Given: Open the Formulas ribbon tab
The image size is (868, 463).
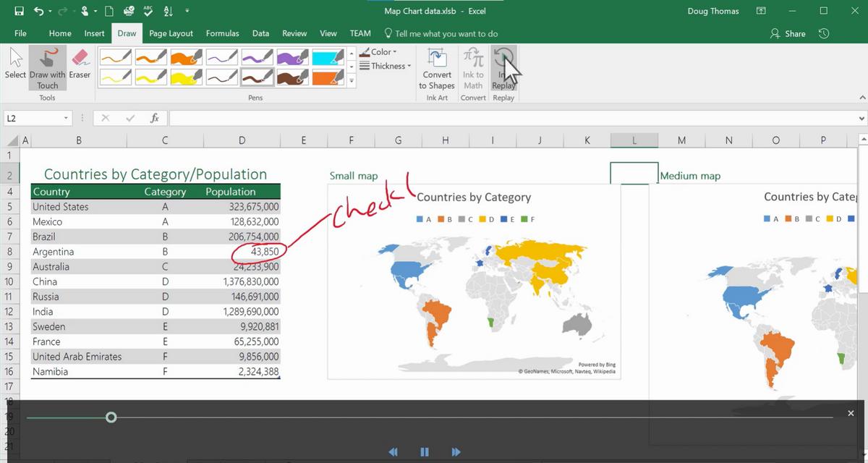Looking at the screenshot, I should (x=222, y=33).
